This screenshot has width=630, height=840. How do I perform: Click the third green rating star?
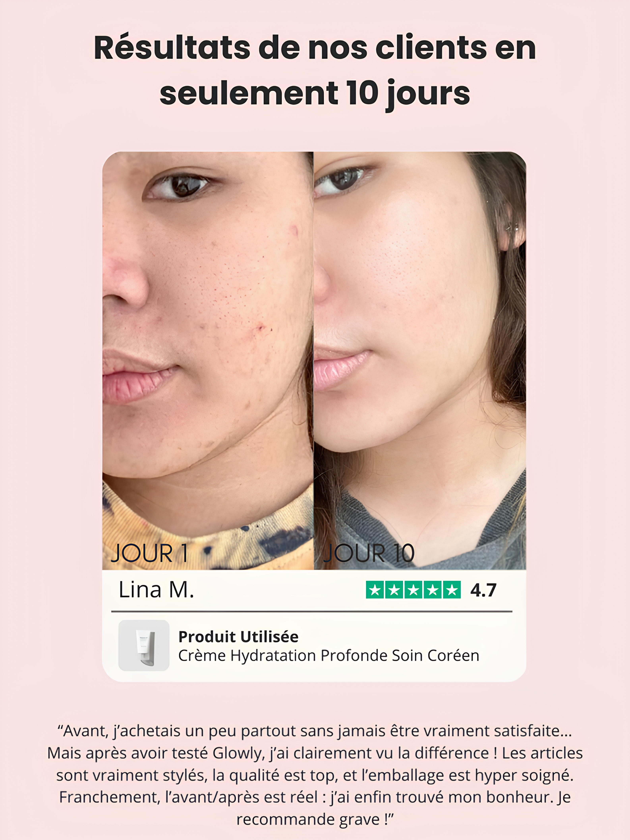pos(414,590)
